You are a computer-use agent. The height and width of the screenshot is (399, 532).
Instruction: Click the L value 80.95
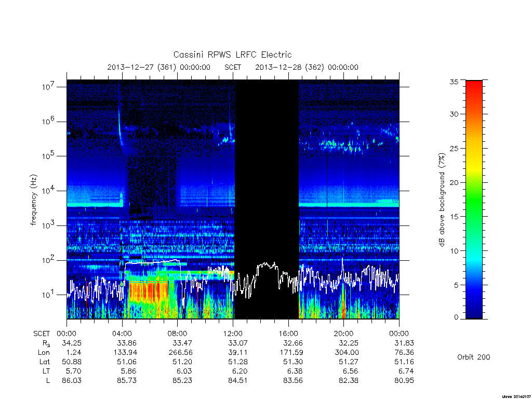(404, 380)
